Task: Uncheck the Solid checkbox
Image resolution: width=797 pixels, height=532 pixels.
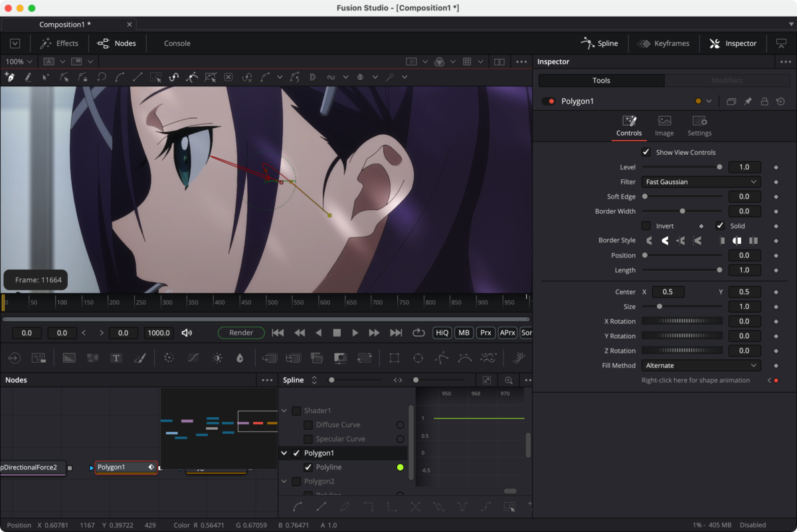Action: pyautogui.click(x=720, y=226)
